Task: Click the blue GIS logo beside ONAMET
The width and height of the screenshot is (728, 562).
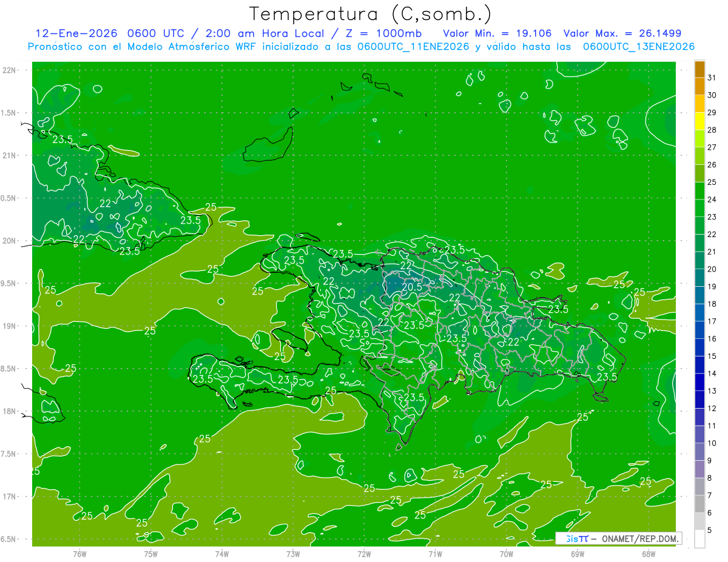Action: coord(576,538)
